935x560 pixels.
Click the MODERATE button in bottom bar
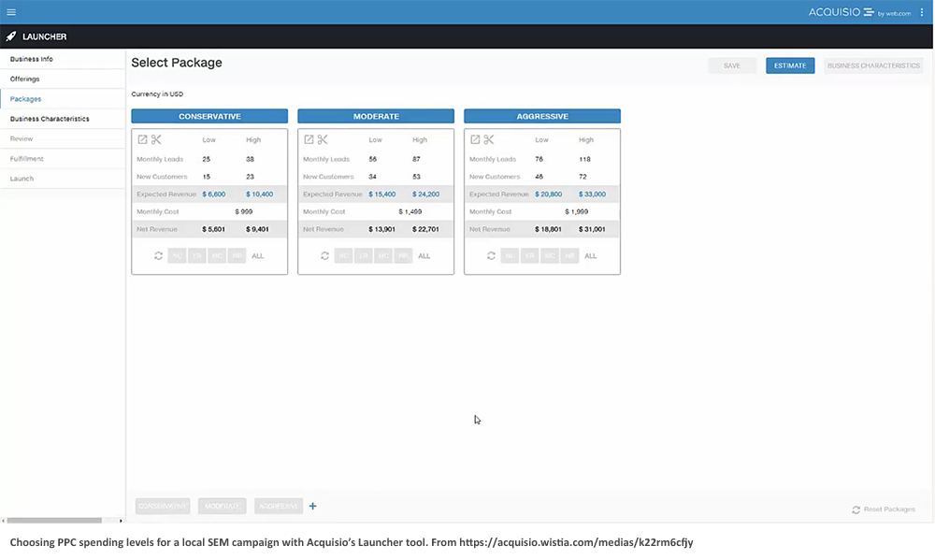pyautogui.click(x=223, y=506)
